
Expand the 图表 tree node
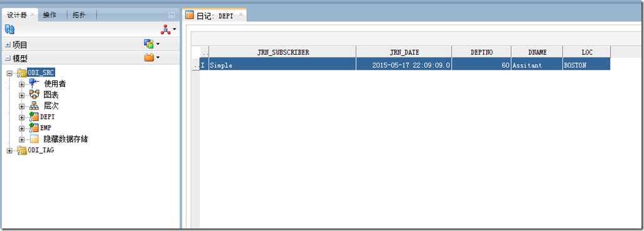22,95
